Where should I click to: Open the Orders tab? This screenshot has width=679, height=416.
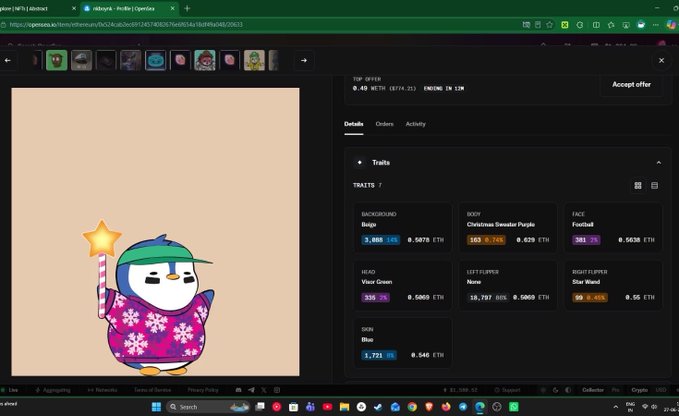pyautogui.click(x=385, y=124)
